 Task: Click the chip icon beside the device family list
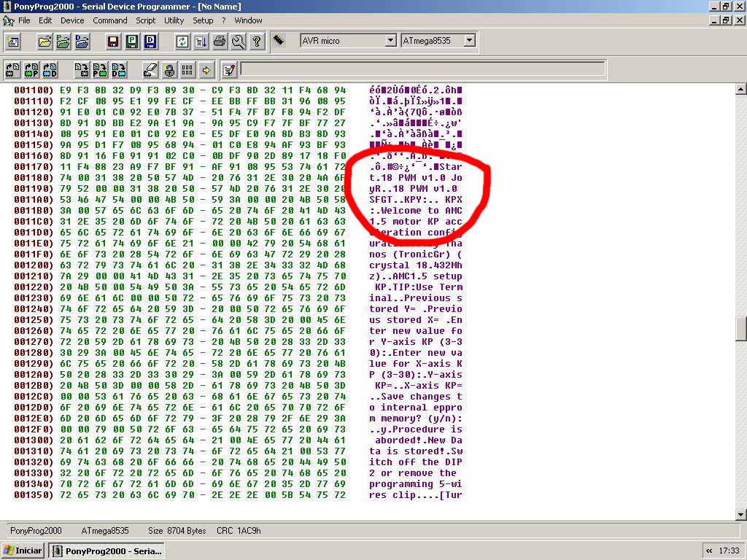[x=279, y=40]
